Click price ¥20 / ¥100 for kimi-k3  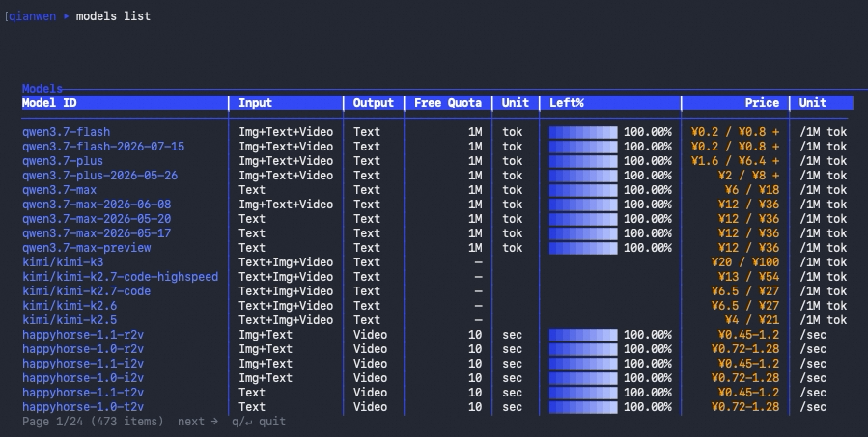point(745,262)
